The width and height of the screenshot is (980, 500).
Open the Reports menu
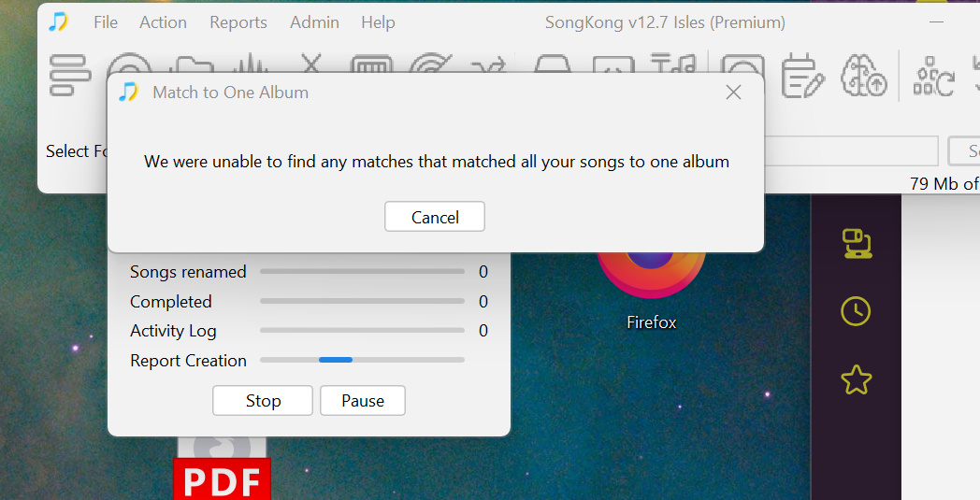pos(238,22)
